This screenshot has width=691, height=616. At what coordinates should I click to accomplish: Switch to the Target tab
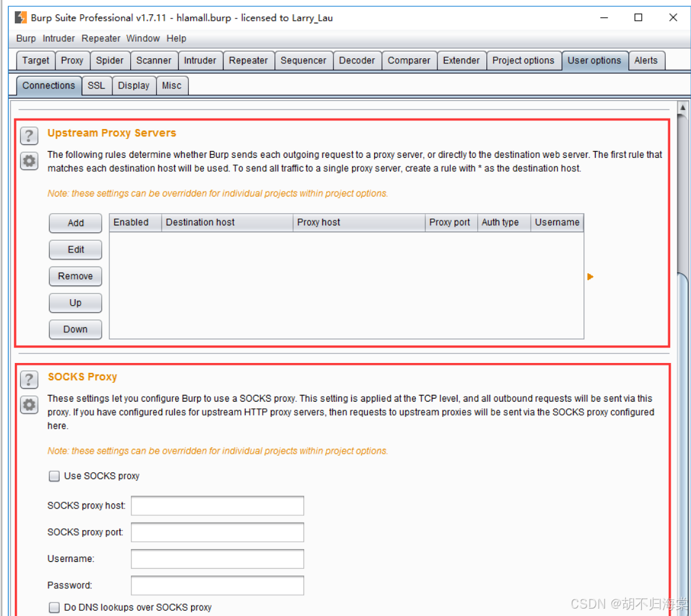[x=36, y=60]
